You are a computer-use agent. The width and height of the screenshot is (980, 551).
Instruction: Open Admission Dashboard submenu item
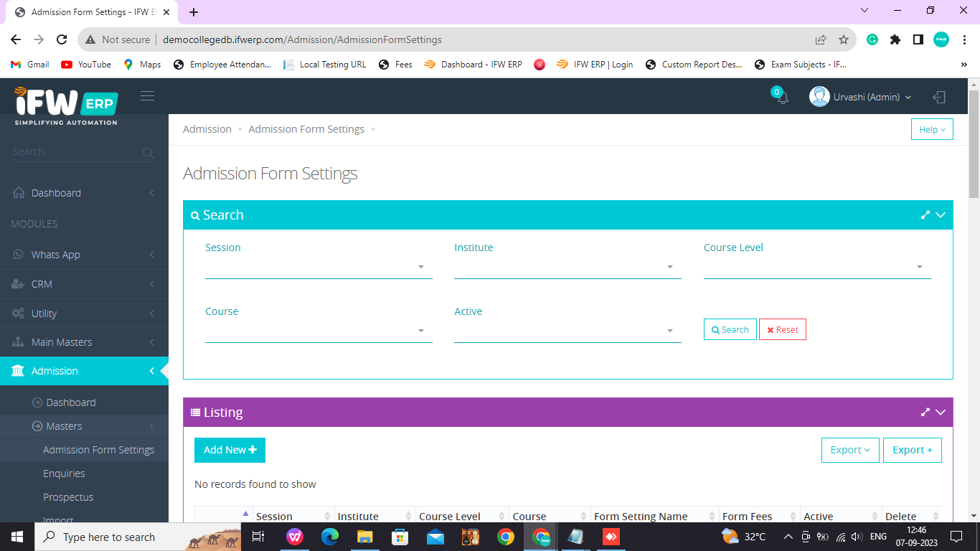84,402
